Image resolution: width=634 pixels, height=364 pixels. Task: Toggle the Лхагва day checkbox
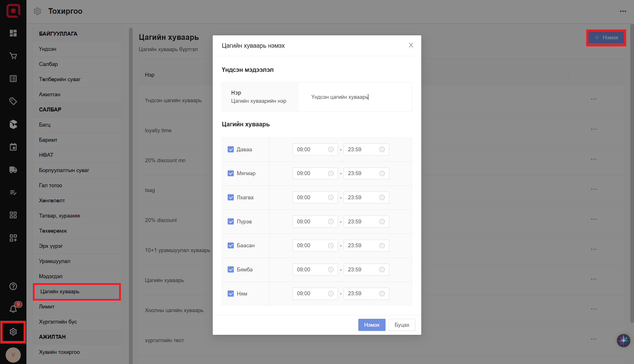point(231,197)
